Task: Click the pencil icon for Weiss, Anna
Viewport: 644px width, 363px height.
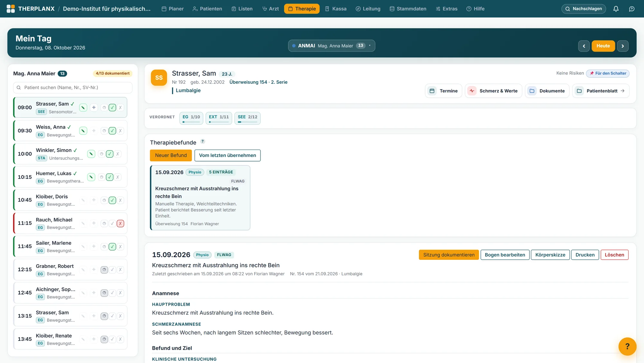Action: pos(83,131)
